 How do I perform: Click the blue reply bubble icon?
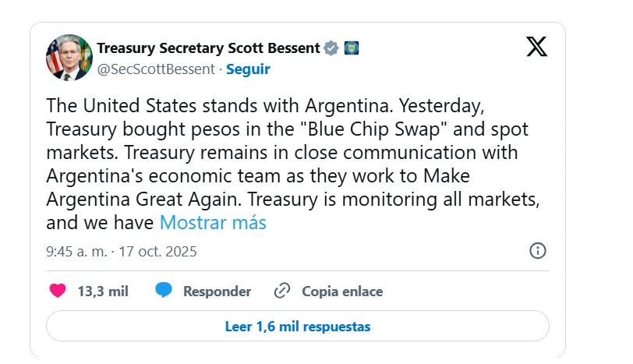pos(164,292)
